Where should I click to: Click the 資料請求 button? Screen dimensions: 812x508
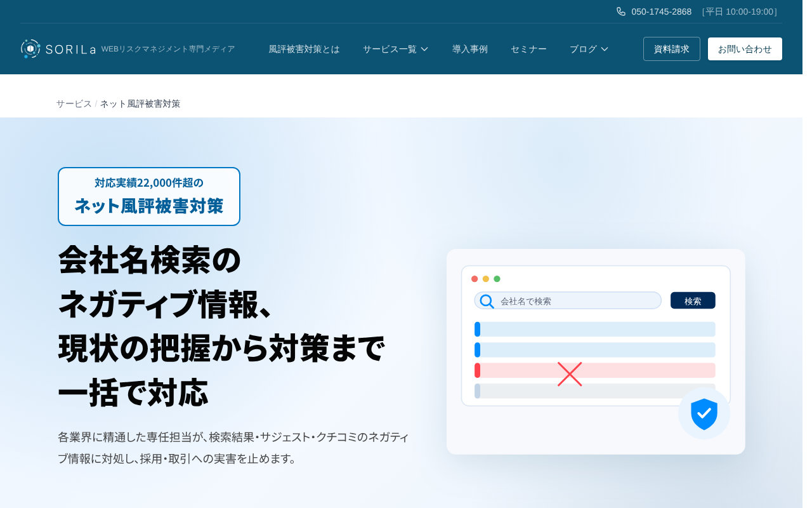tap(672, 49)
